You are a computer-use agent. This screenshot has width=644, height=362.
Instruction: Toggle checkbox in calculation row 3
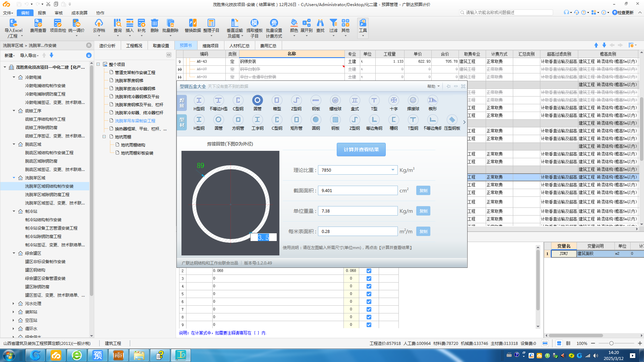(x=369, y=279)
